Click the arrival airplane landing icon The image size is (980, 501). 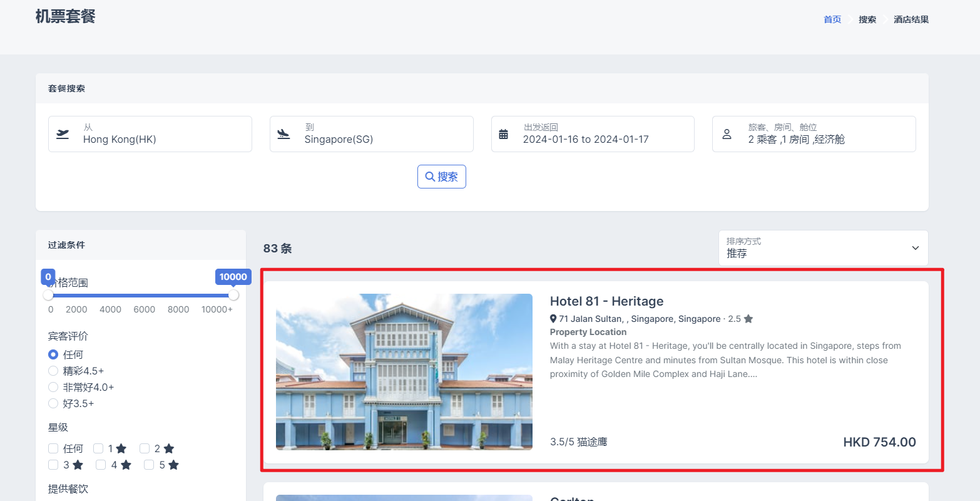coord(283,134)
